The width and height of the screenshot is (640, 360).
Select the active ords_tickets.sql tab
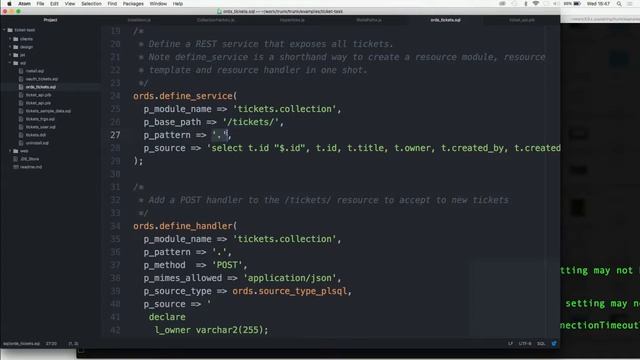[x=445, y=20]
